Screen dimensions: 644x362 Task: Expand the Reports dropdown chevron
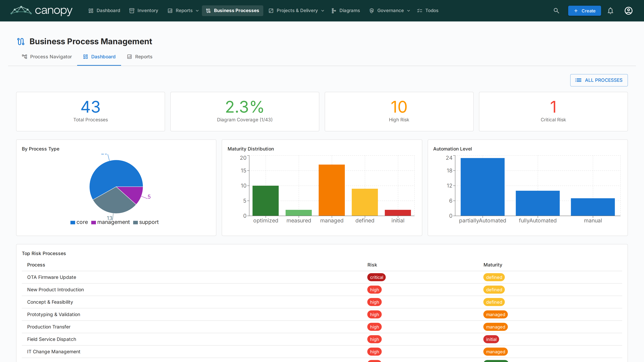coord(197,11)
